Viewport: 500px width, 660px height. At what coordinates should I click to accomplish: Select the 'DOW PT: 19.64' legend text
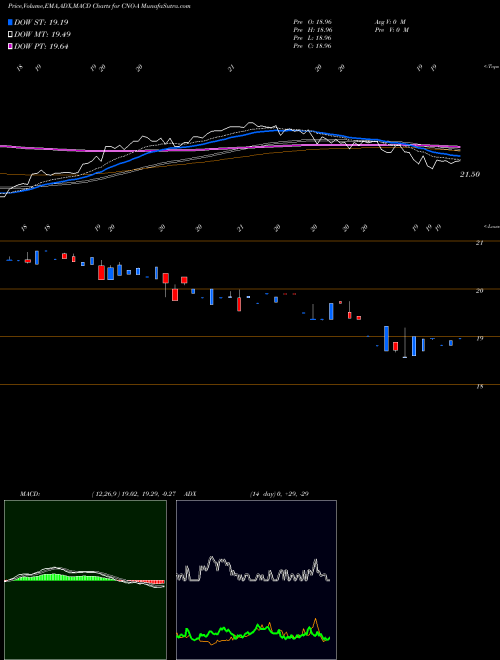(x=41, y=46)
